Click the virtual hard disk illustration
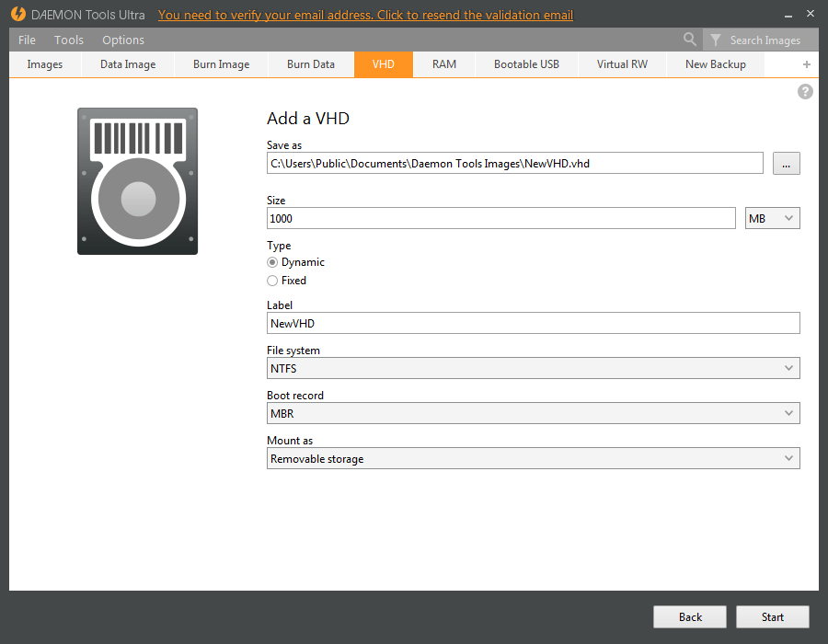This screenshot has height=644, width=828. click(137, 181)
